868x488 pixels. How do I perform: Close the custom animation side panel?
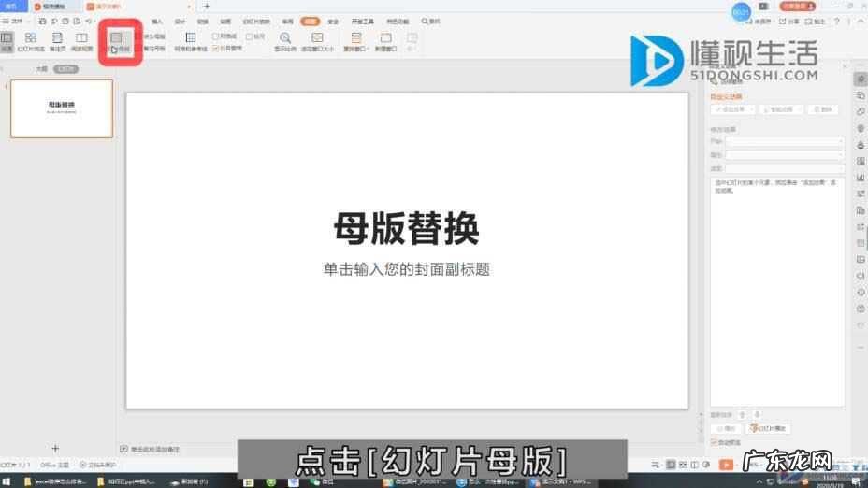845,66
